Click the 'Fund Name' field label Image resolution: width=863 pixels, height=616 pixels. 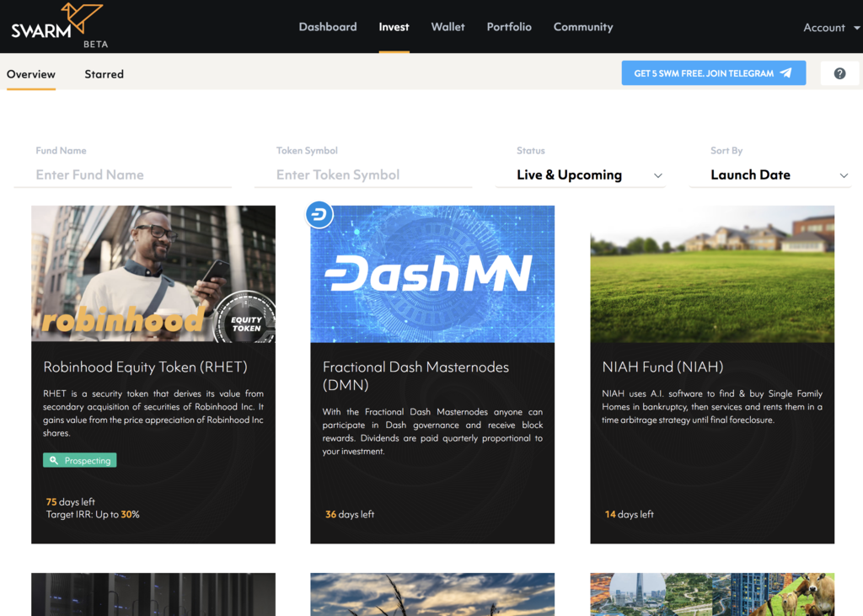61,150
